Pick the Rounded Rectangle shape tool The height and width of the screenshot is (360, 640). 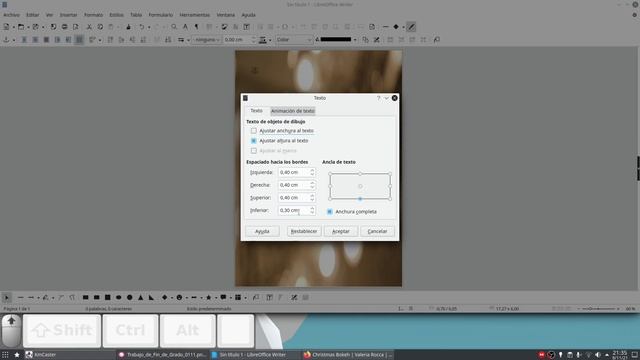(97, 298)
